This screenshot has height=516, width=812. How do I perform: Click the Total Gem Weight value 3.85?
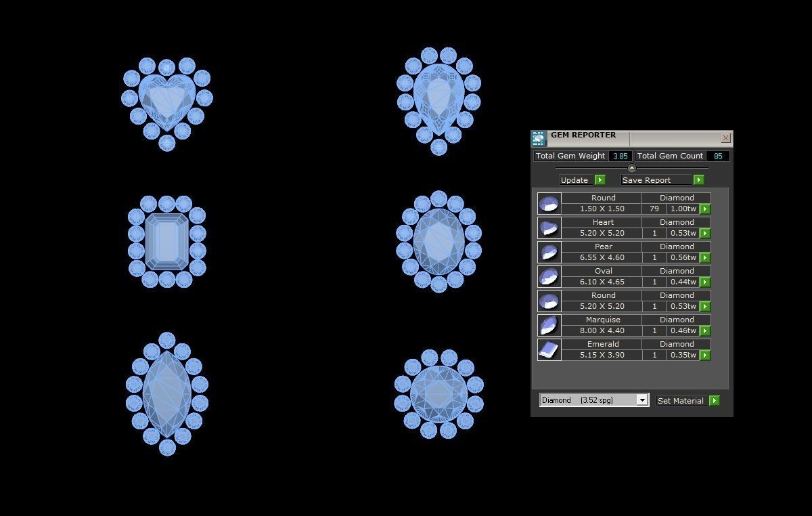pos(620,156)
